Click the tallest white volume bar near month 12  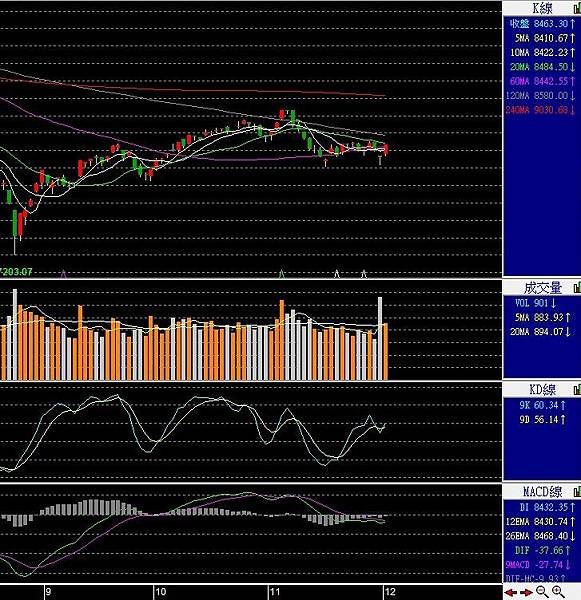(x=380, y=339)
